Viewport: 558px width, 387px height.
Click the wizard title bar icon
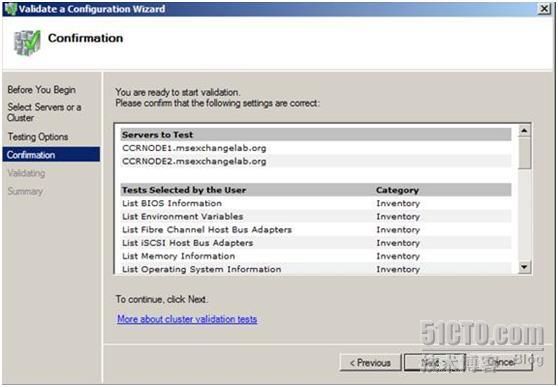pos(10,9)
